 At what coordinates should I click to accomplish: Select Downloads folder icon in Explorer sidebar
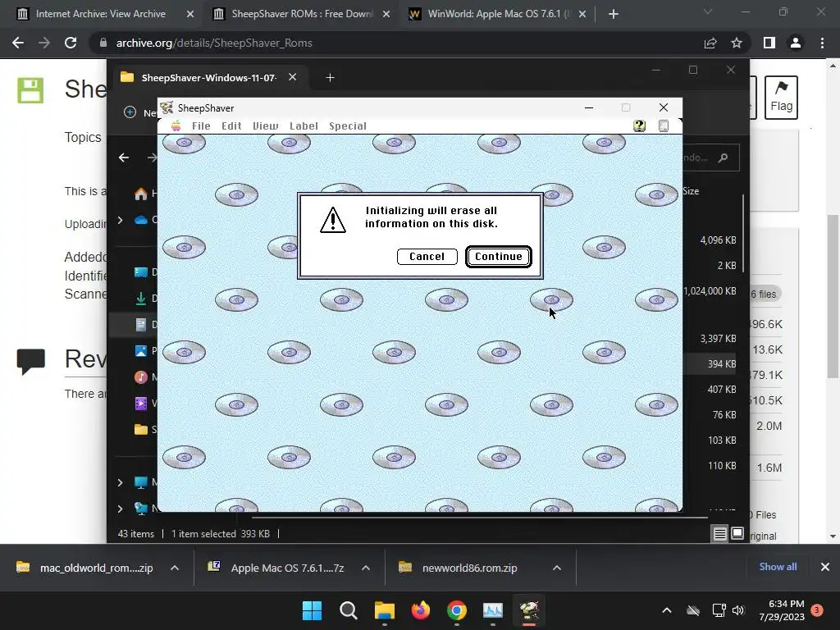click(141, 299)
